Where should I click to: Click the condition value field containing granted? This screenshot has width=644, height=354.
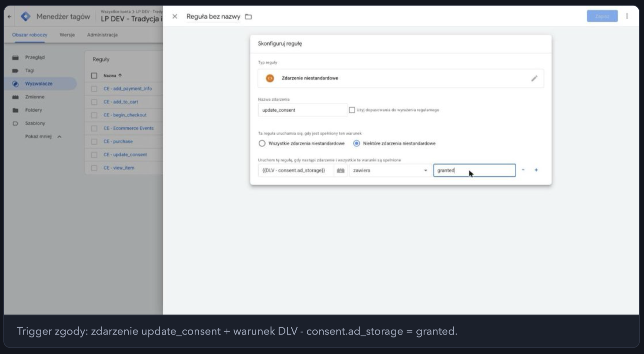[474, 170]
